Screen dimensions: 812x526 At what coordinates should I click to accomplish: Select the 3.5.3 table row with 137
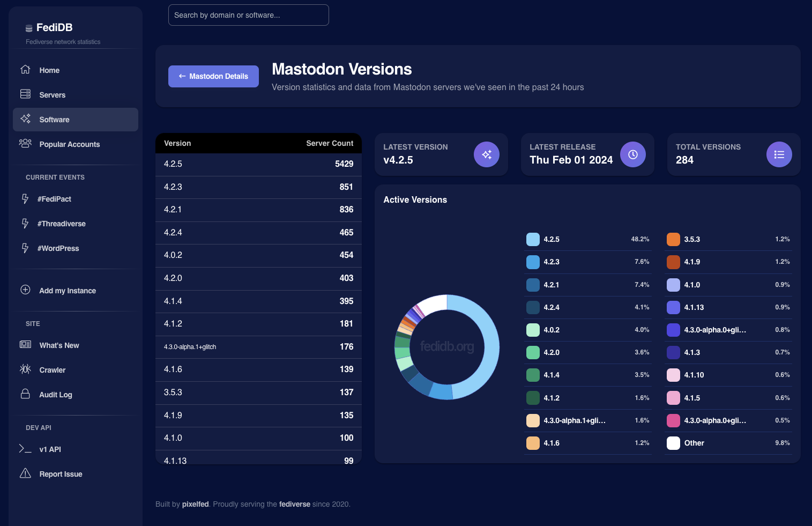[x=258, y=392]
